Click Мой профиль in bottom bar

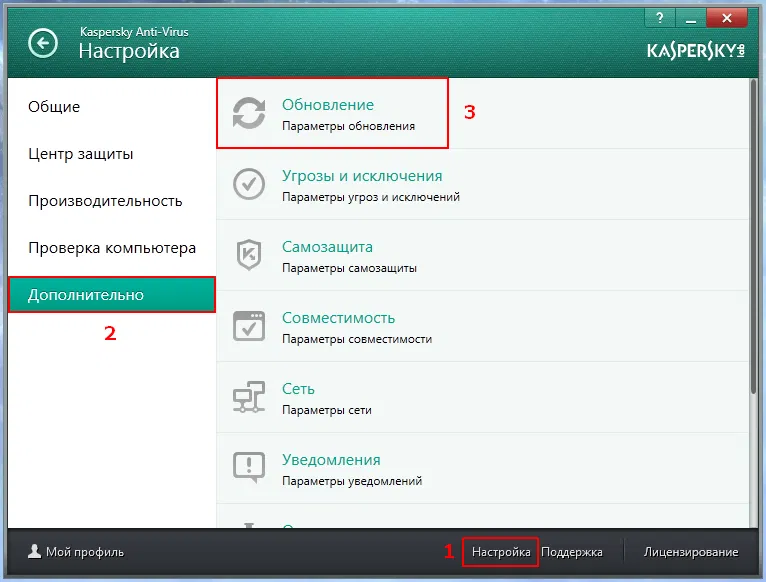[85, 552]
